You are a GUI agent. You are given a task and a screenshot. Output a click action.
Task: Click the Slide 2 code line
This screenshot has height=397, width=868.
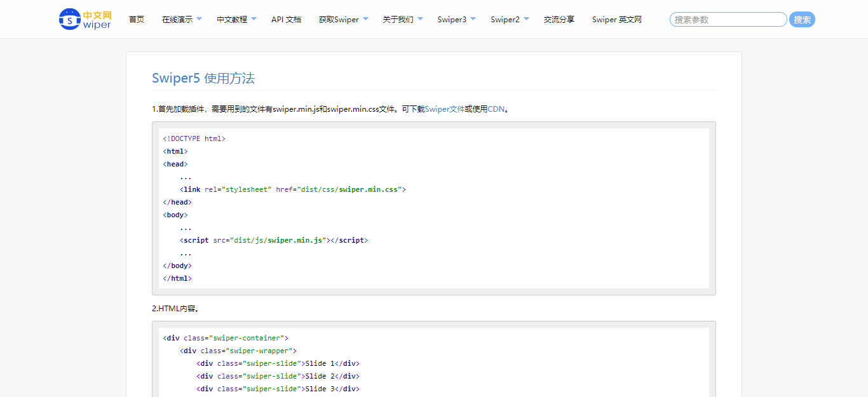[x=278, y=376]
